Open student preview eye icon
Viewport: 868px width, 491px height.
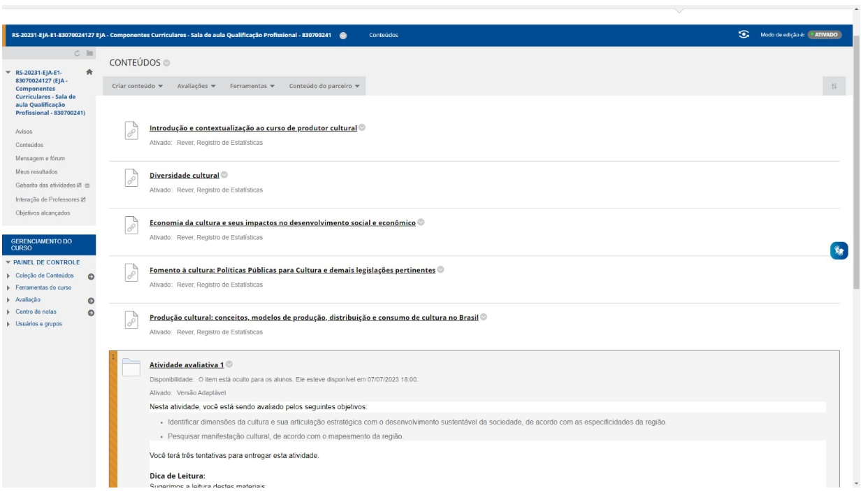[745, 35]
